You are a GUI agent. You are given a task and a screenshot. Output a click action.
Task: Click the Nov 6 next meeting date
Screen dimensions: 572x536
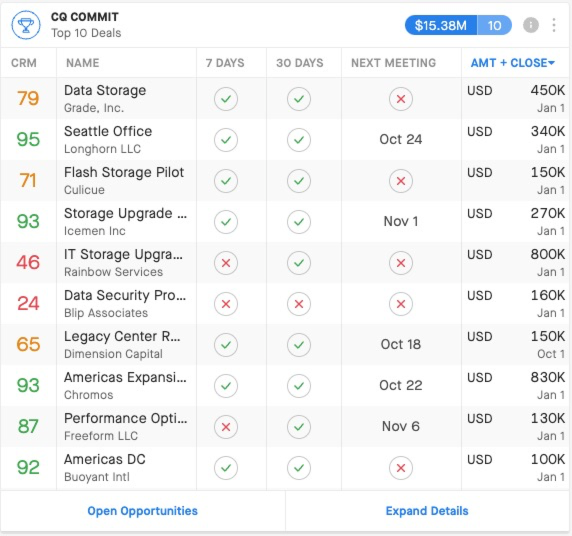[401, 427]
